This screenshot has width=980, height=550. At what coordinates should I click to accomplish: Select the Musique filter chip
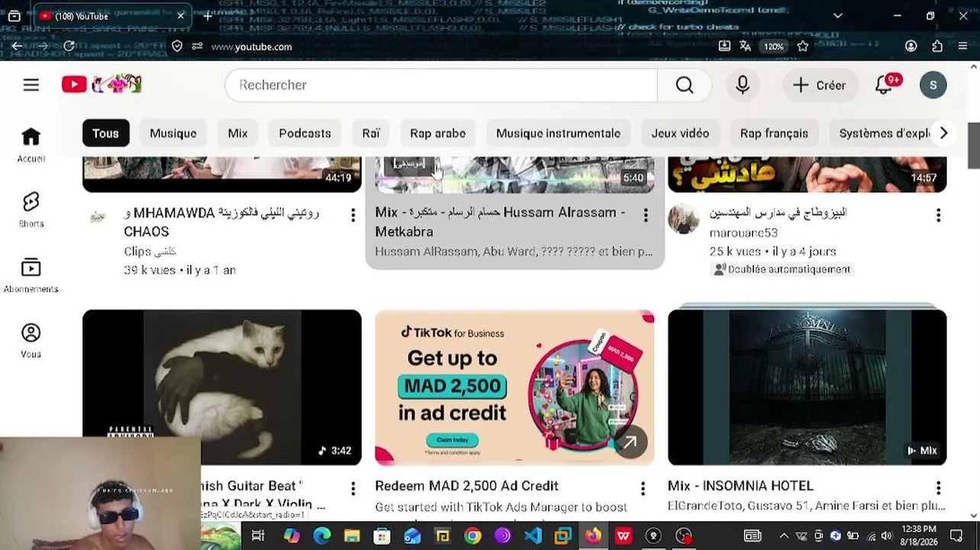173,133
